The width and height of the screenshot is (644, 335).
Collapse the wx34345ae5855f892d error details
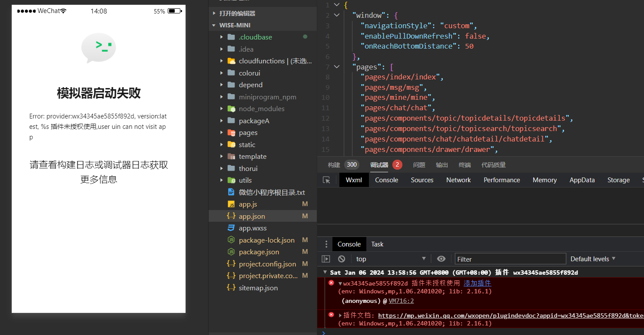(340, 283)
